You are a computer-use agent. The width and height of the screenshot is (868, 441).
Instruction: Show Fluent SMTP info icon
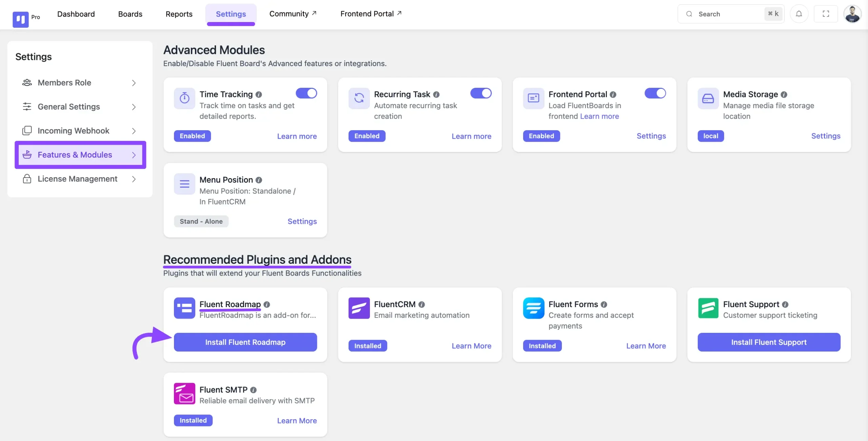click(253, 390)
